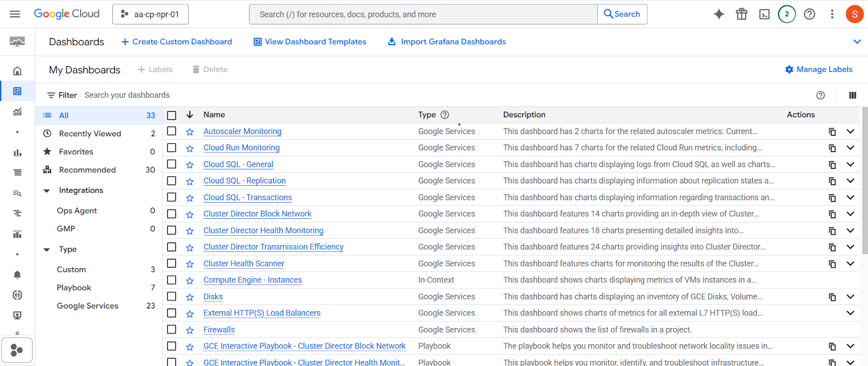Expand actions for Cluster Director Transmission Efficiency
The height and width of the screenshot is (366, 868).
point(850,247)
